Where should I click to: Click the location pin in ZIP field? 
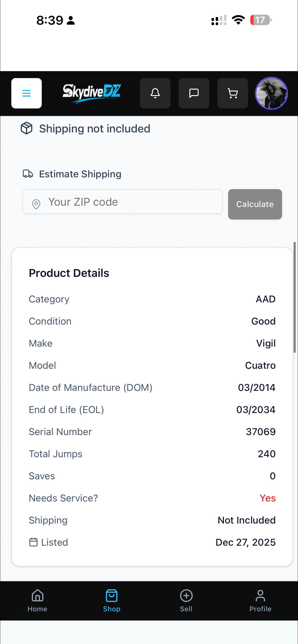click(36, 204)
